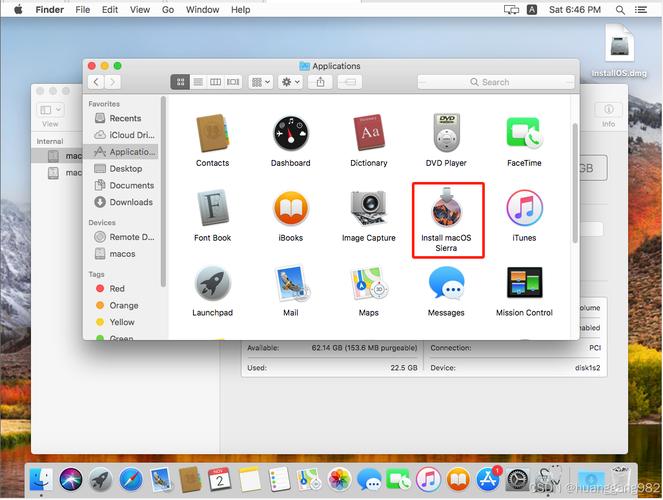Select the iBooks app icon
Screen dimensions: 663x500
tap(290, 208)
